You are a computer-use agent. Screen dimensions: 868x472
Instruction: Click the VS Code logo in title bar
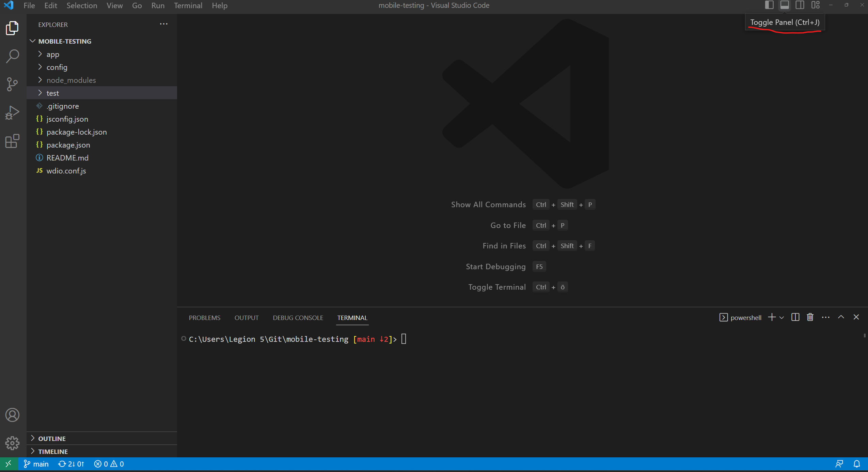coord(9,5)
